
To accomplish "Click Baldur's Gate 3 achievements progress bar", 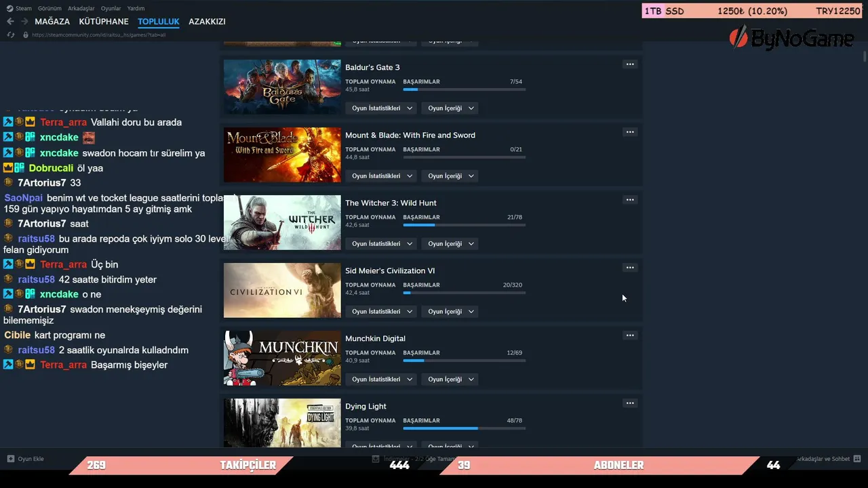I will point(465,89).
